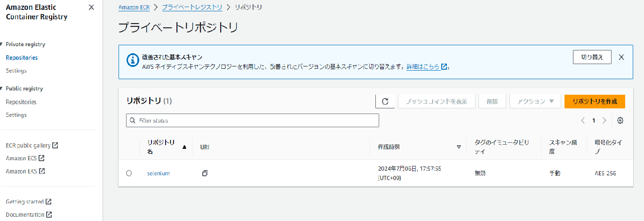Click the 切り替え button
The height and width of the screenshot is (221, 644).
(x=592, y=57)
